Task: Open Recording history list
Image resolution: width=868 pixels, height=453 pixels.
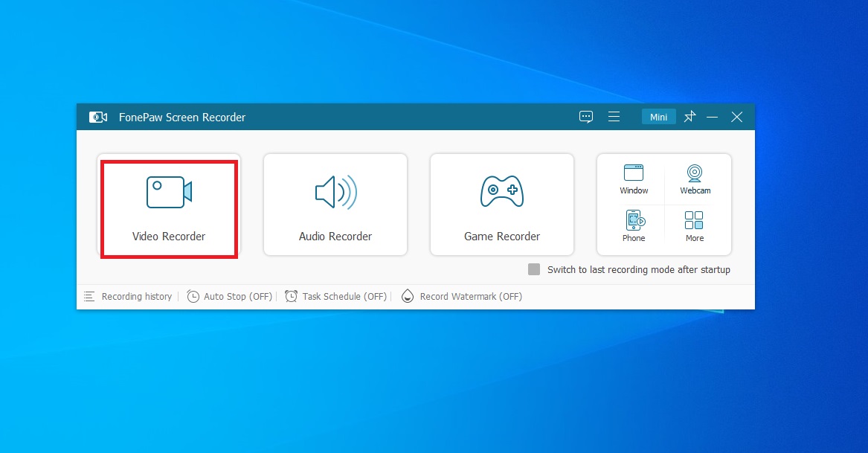Action: 128,297
